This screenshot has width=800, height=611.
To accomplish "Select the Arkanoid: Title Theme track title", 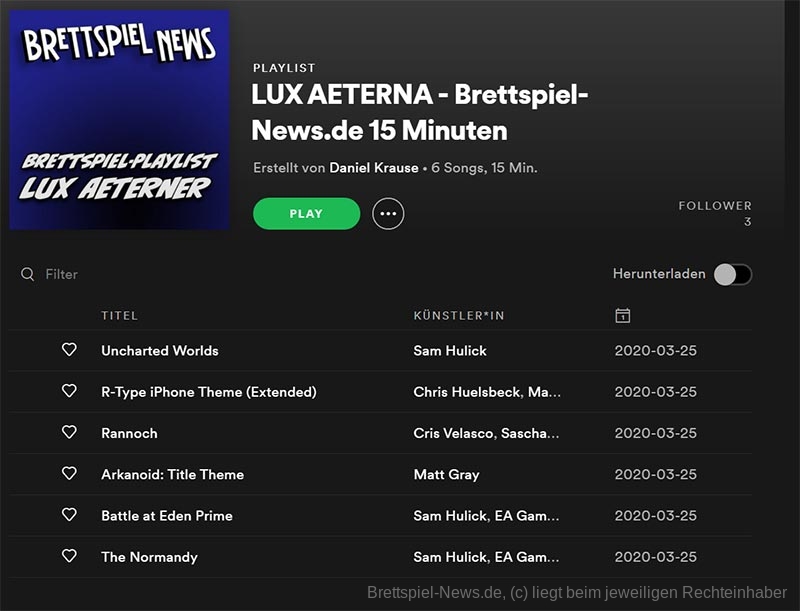I will click(x=172, y=474).
